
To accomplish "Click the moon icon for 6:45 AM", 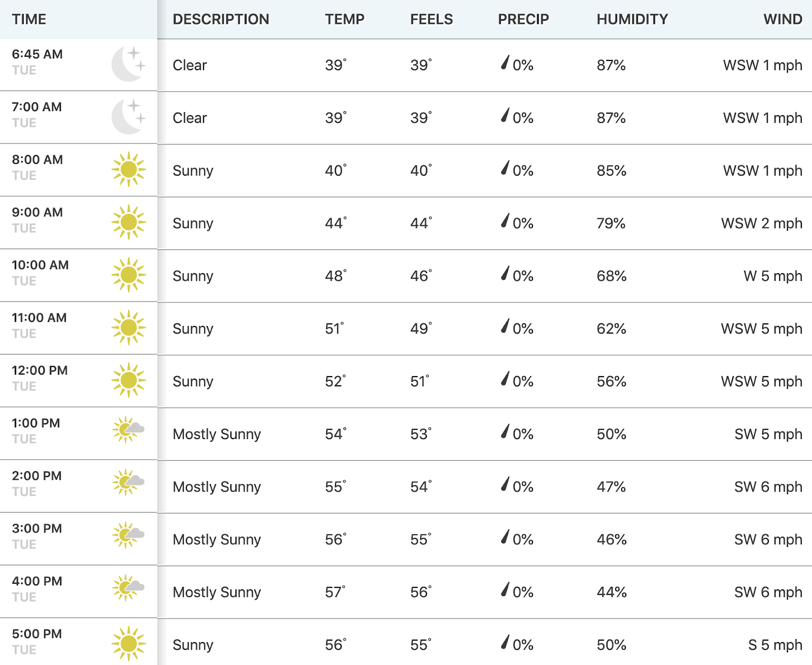I will pyautogui.click(x=129, y=64).
